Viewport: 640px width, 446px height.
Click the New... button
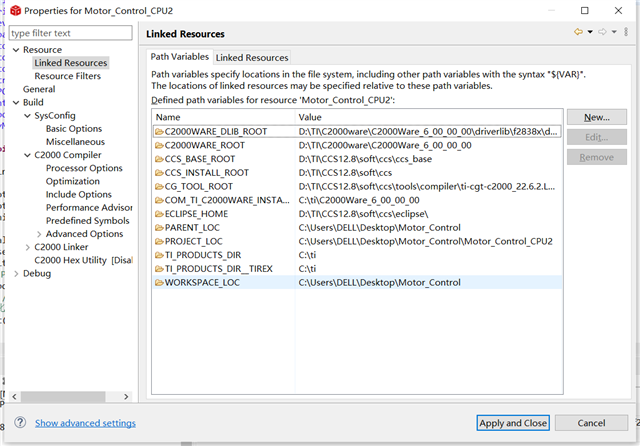click(597, 117)
